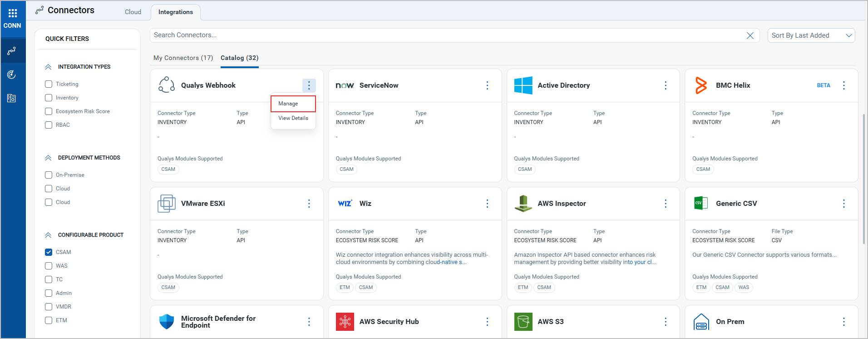Clear the search with the X icon
Screen dimensions: 868x339
[750, 35]
